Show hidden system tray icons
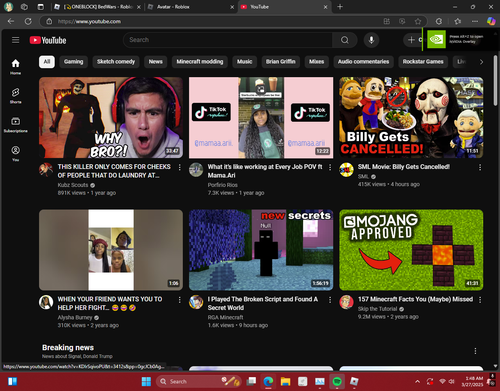 pyautogui.click(x=417, y=381)
